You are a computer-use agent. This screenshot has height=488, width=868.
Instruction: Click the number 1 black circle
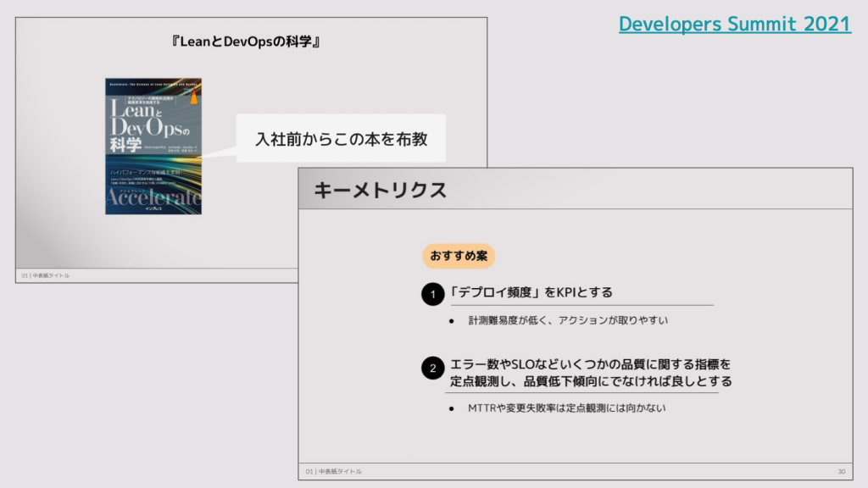(x=432, y=295)
